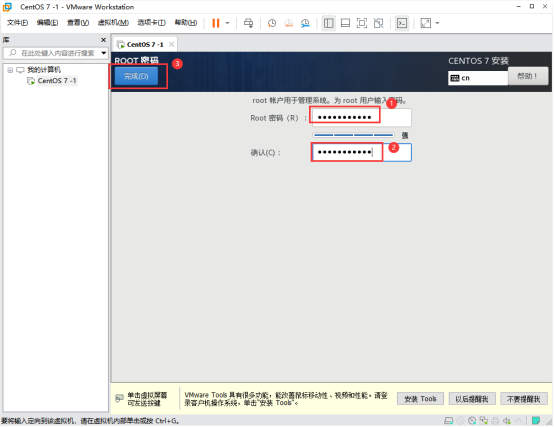Click the 以后提醒我 remind later button
The height and width of the screenshot is (427, 554).
point(472,399)
